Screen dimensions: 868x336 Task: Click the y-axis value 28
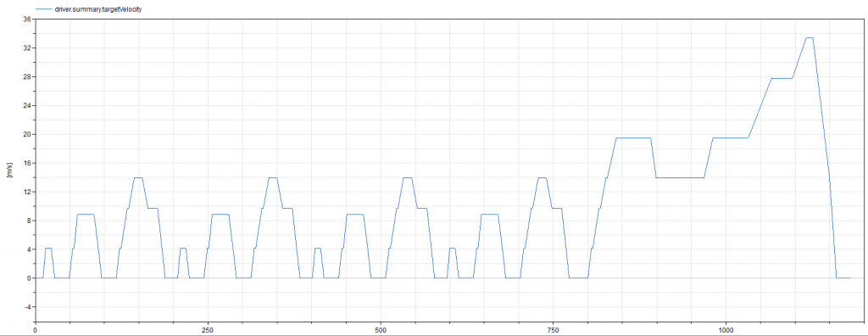(26, 77)
